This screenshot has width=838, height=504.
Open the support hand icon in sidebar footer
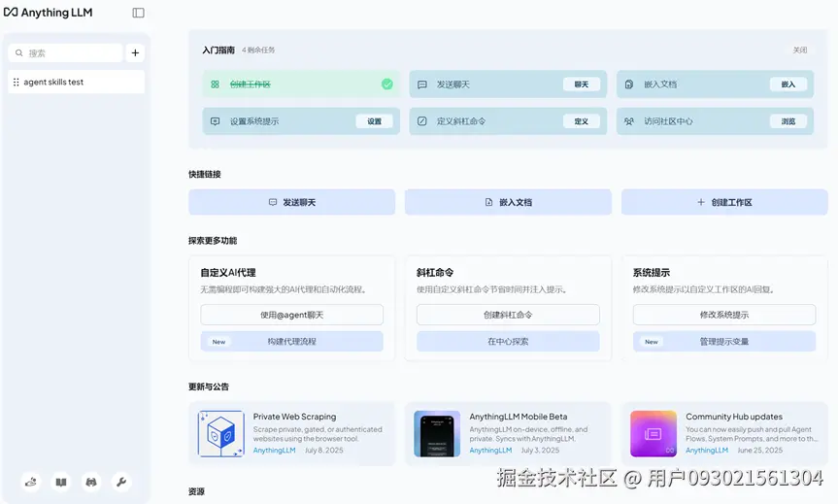point(31,482)
